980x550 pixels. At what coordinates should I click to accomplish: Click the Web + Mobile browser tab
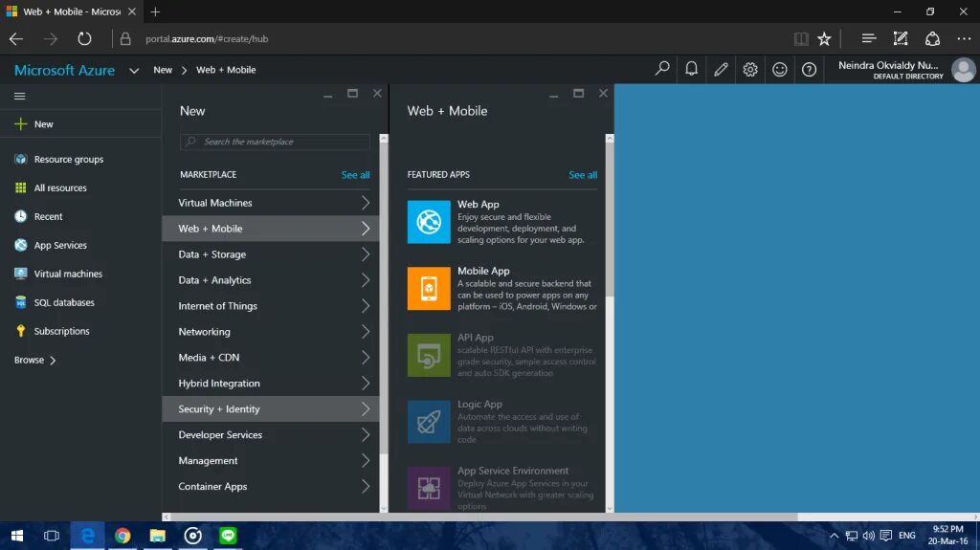pos(71,11)
